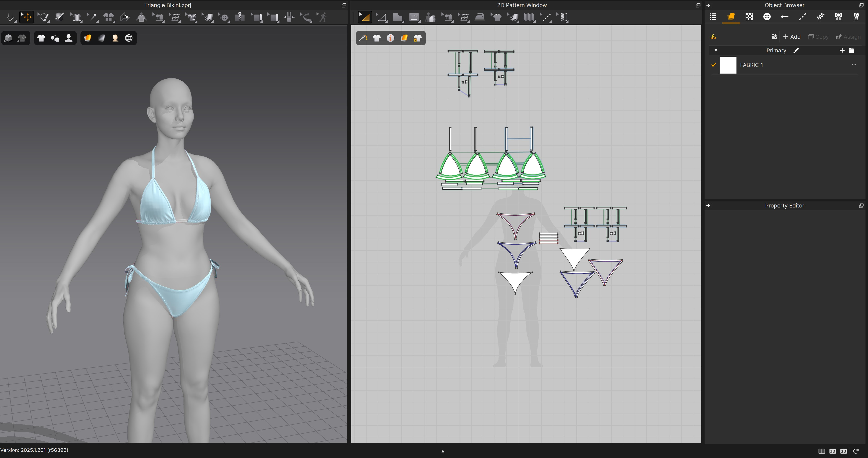Click the 3D zipper tool icon

click(x=240, y=17)
